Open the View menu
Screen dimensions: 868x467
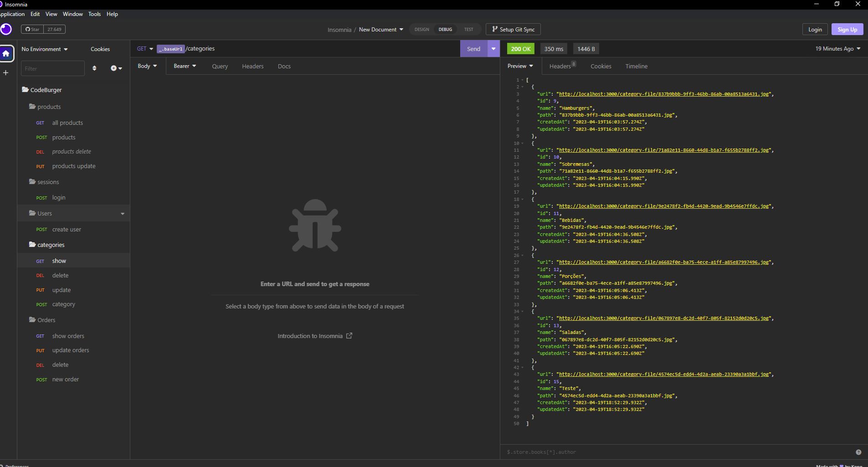tap(51, 14)
